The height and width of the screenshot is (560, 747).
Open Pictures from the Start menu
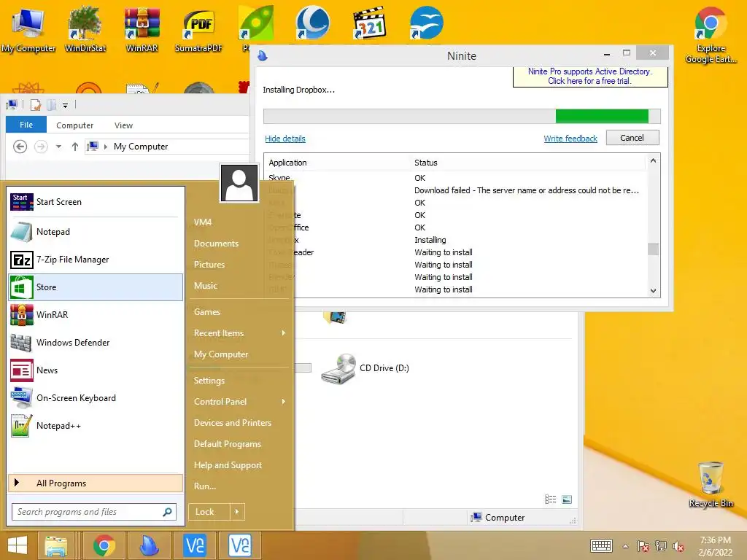click(x=209, y=264)
